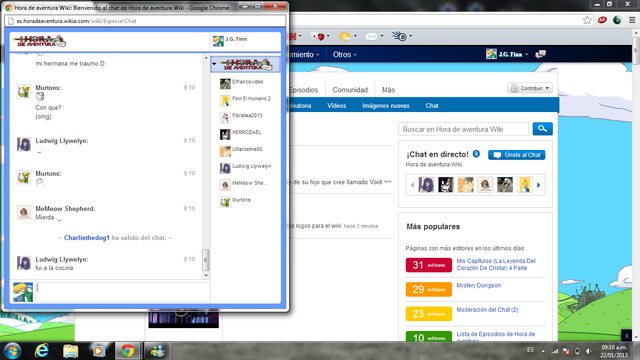
Task: Open Mis Capítulos (La Leyenda Del Corazón) link
Action: tap(496, 264)
